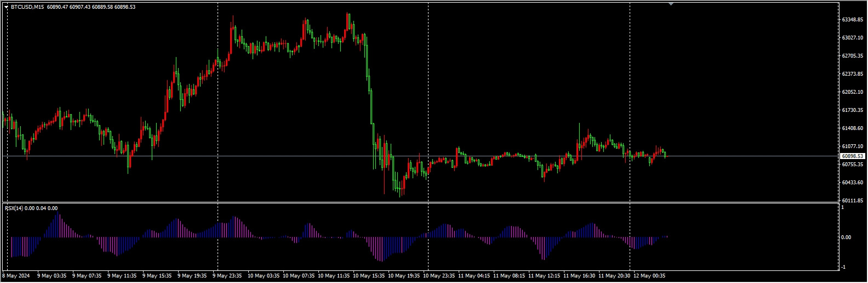Click the one-click trading arrow beside BTCUSD,M15
This screenshot has height=283, width=868.
(6, 7)
